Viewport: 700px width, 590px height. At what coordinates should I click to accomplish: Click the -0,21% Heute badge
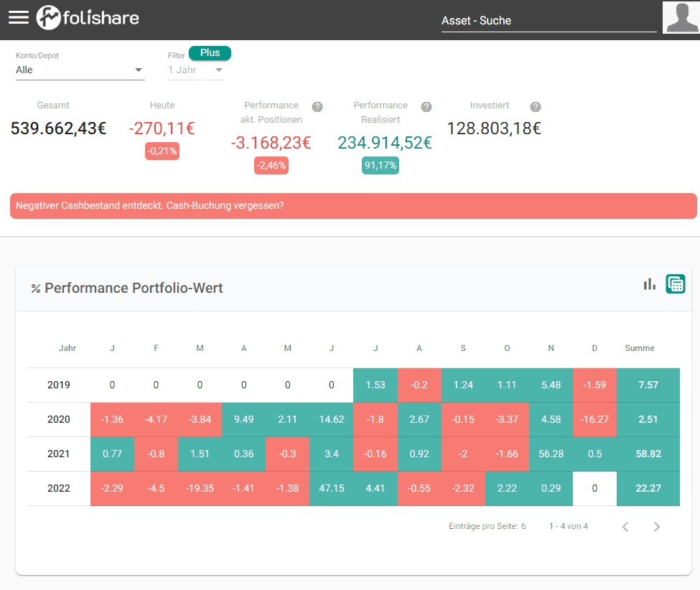click(x=162, y=151)
